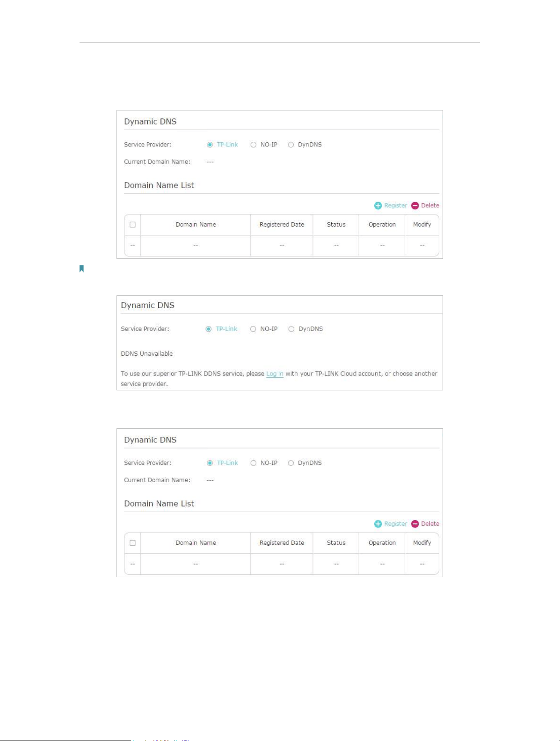Select TP-Link radio in DDNS Unavailable panel
Screen dimensions: 560x741
click(x=209, y=329)
